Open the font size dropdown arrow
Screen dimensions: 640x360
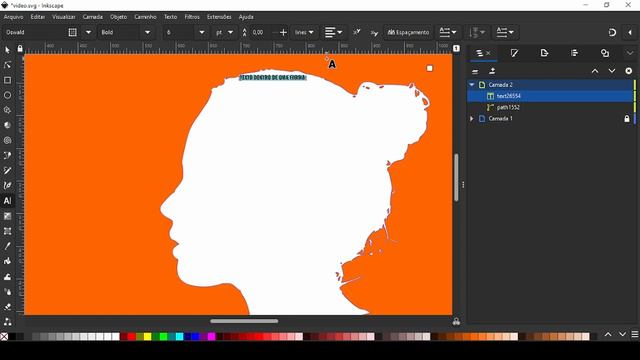coord(202,32)
